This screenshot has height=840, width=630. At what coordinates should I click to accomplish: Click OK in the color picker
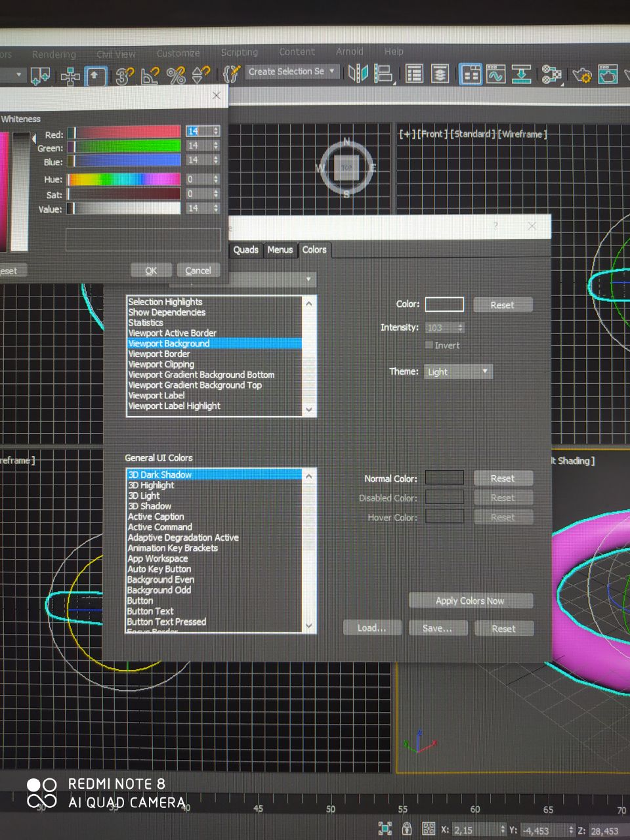[151, 270]
